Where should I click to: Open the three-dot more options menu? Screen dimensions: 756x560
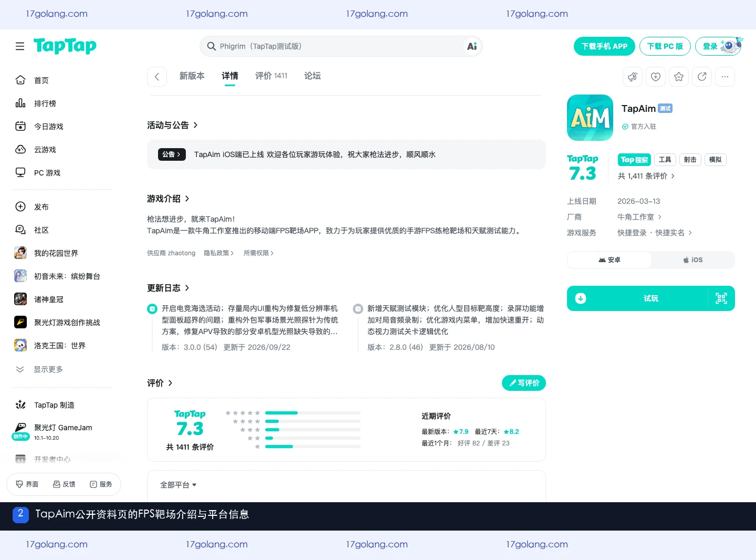tap(725, 77)
